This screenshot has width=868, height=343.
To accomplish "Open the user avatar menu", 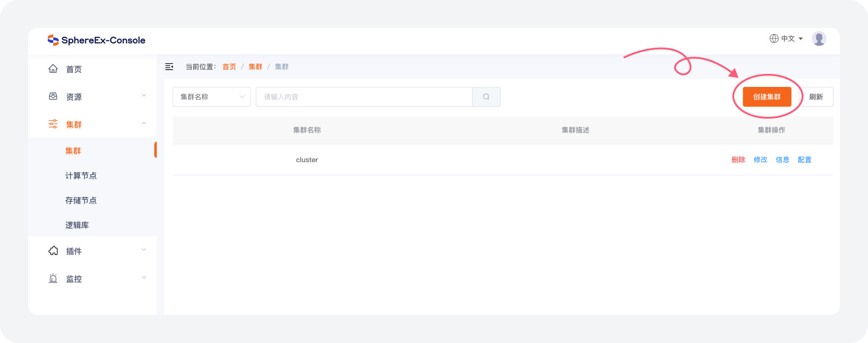I will pos(819,39).
